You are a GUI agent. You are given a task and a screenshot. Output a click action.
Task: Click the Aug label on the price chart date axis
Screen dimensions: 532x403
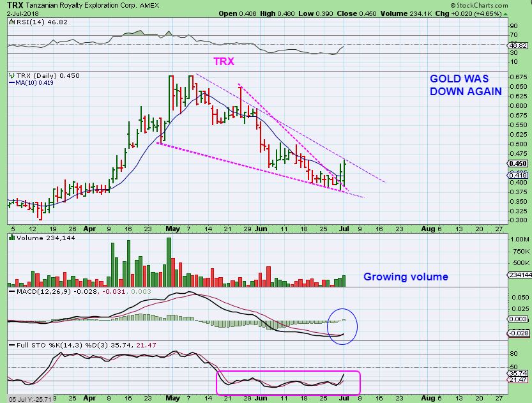(428, 229)
